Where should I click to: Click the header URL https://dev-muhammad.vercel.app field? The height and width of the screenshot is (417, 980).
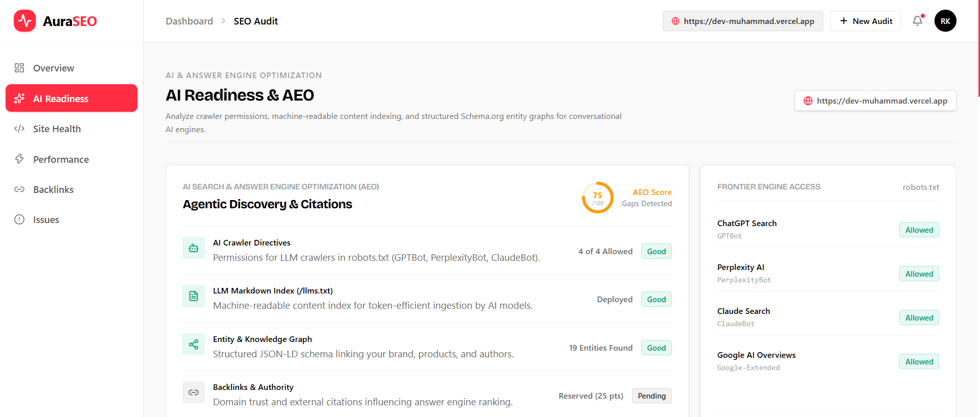(x=743, y=21)
